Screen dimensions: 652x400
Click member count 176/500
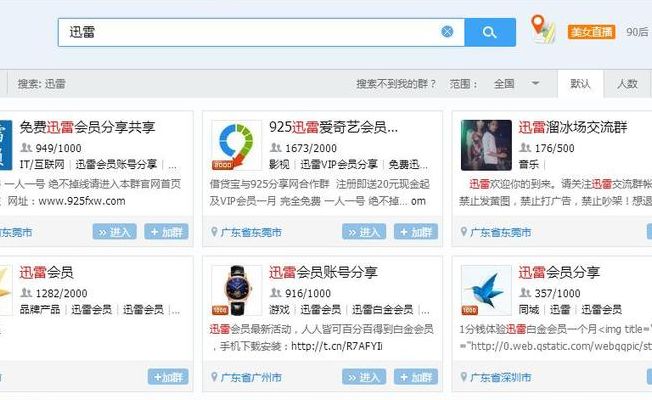coord(555,148)
